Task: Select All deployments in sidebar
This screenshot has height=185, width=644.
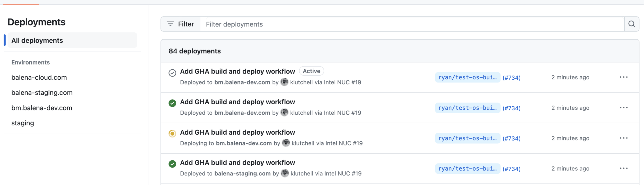Action: 72,40
